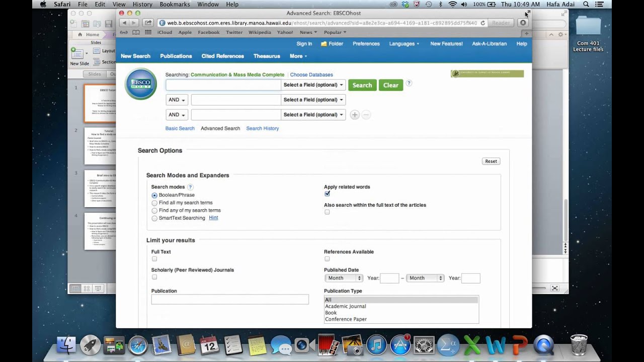
Task: Click Safari's back navigation arrow
Action: (x=124, y=23)
